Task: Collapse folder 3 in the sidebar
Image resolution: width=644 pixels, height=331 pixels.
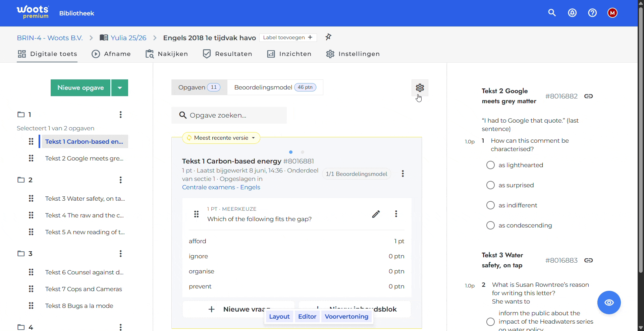Action: click(x=21, y=254)
